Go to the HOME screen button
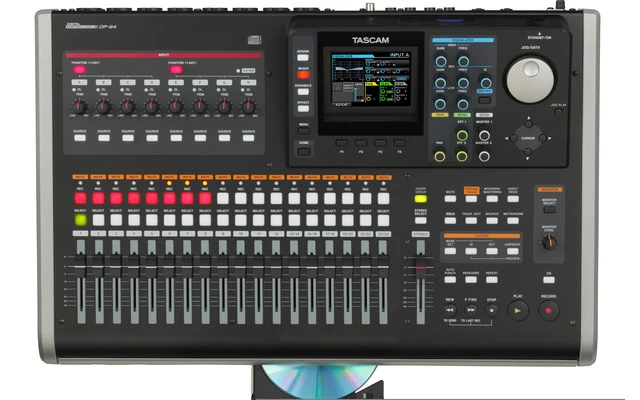 303,151
